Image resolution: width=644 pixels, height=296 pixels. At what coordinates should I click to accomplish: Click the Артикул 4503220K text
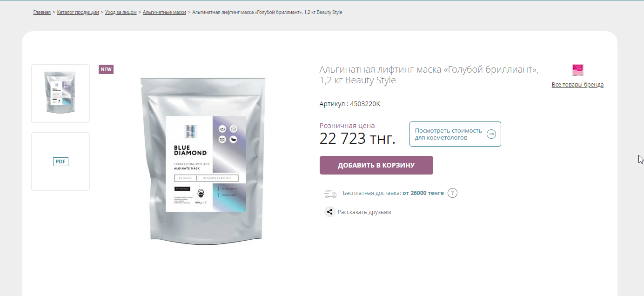[350, 104]
